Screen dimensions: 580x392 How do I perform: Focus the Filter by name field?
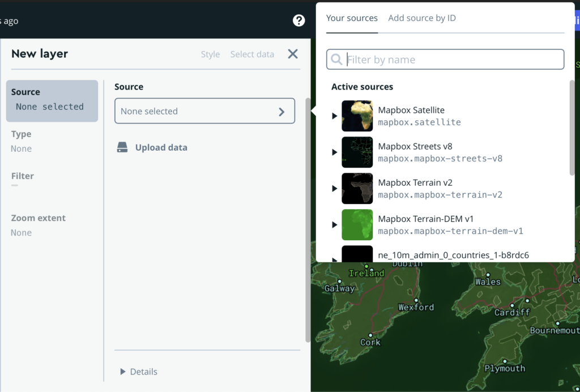click(x=453, y=59)
